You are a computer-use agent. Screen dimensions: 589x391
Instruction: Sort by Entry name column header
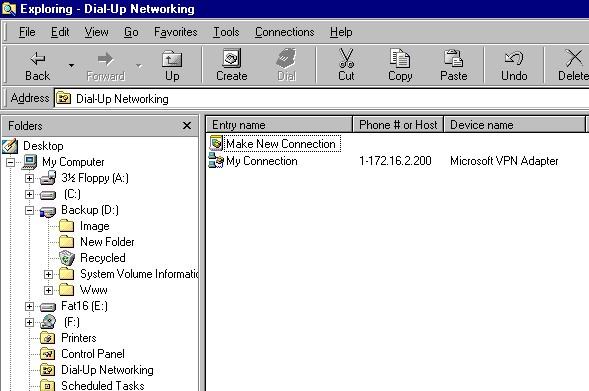(x=279, y=125)
